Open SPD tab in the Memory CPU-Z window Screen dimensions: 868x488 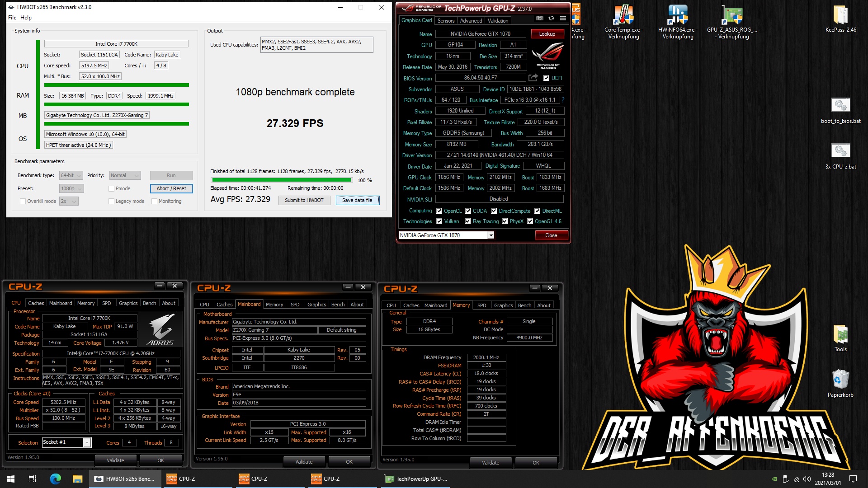pyautogui.click(x=481, y=305)
